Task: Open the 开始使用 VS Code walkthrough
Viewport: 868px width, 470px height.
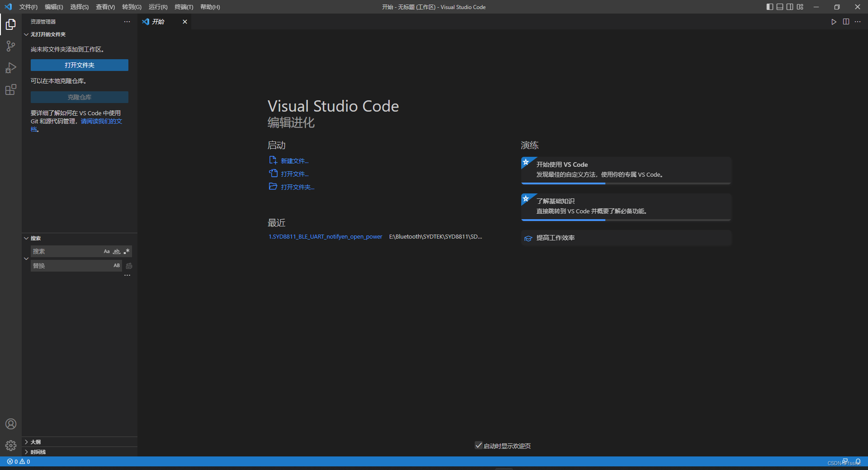Action: [x=626, y=169]
